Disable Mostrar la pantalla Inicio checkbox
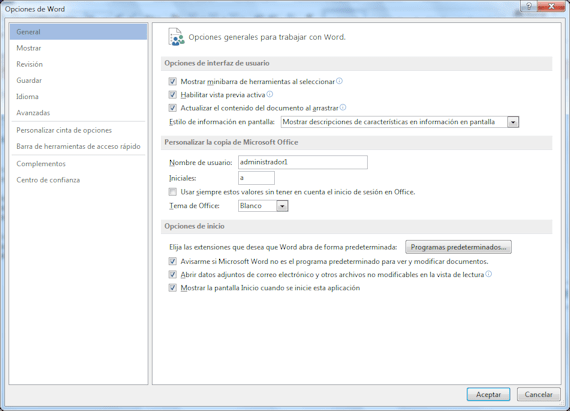The width and height of the screenshot is (570, 411). [173, 288]
